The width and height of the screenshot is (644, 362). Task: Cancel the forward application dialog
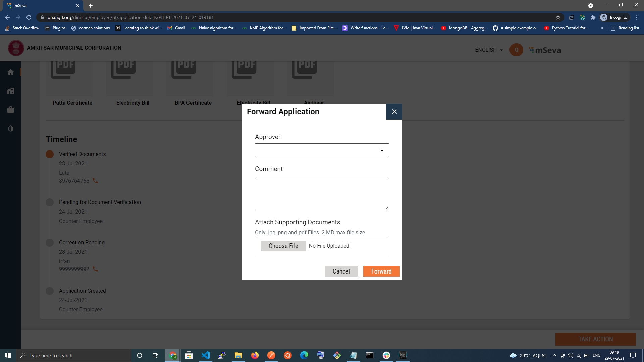(x=341, y=271)
